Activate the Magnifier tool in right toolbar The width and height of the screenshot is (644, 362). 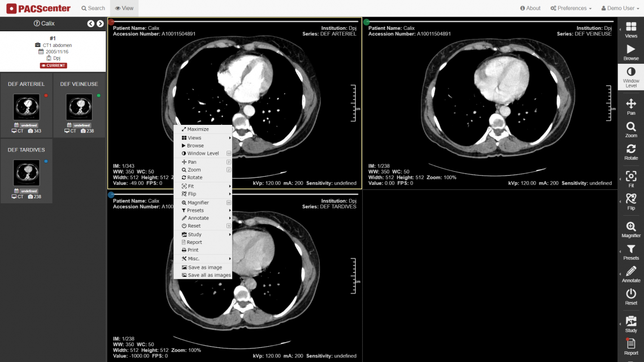pos(631,230)
